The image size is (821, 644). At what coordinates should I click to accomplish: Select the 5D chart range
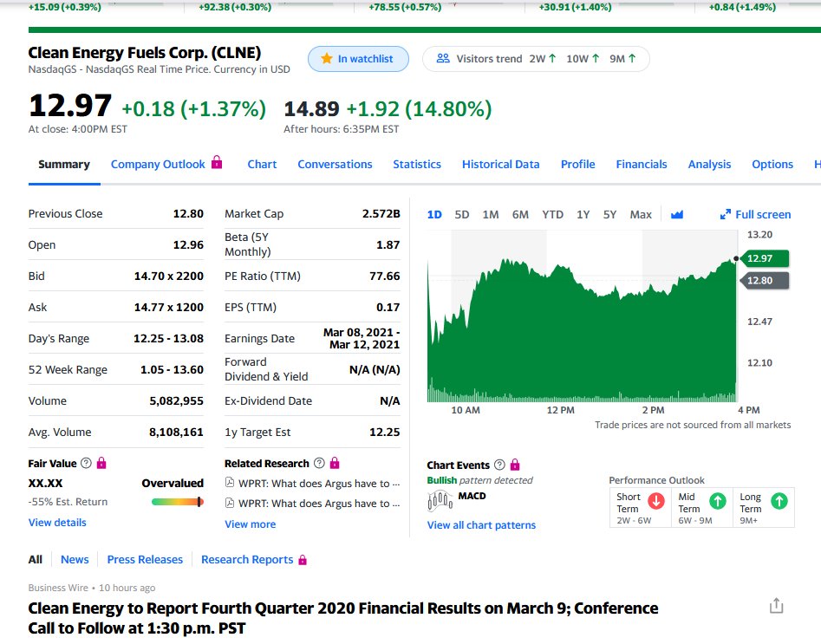pyautogui.click(x=462, y=215)
